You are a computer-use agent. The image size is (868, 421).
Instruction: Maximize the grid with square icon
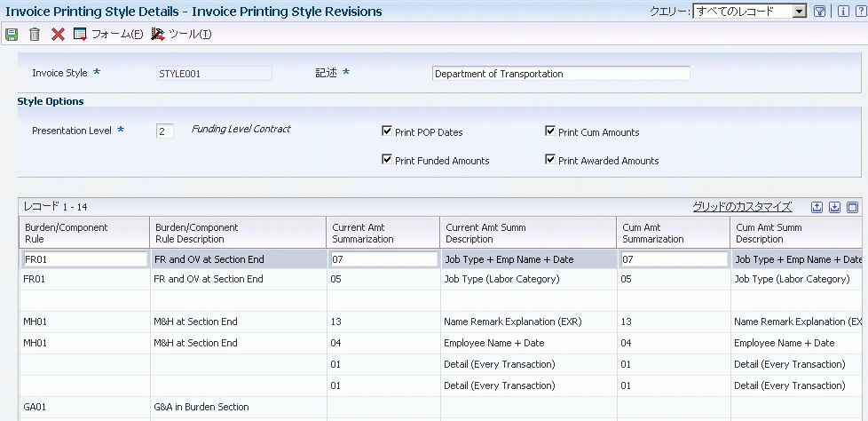pyautogui.click(x=852, y=208)
